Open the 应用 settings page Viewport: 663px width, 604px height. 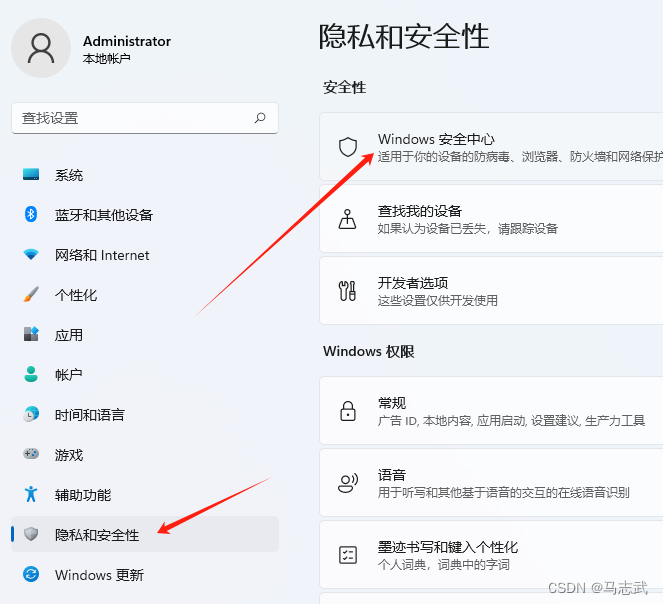[145, 335]
